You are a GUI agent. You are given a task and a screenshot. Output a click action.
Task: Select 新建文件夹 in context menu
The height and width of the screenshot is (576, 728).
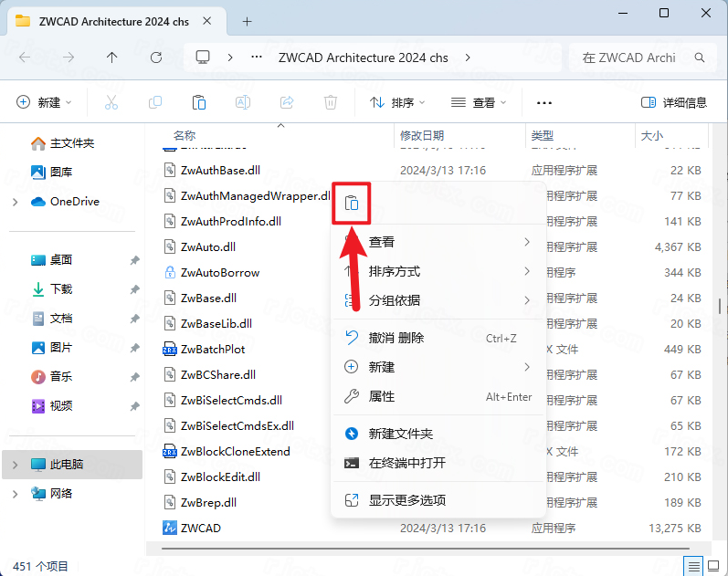[400, 434]
